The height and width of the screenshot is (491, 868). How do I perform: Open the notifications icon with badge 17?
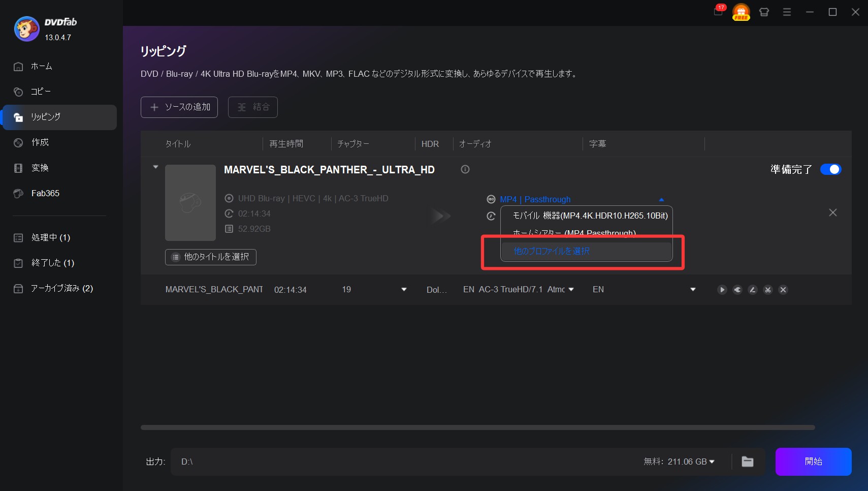719,11
